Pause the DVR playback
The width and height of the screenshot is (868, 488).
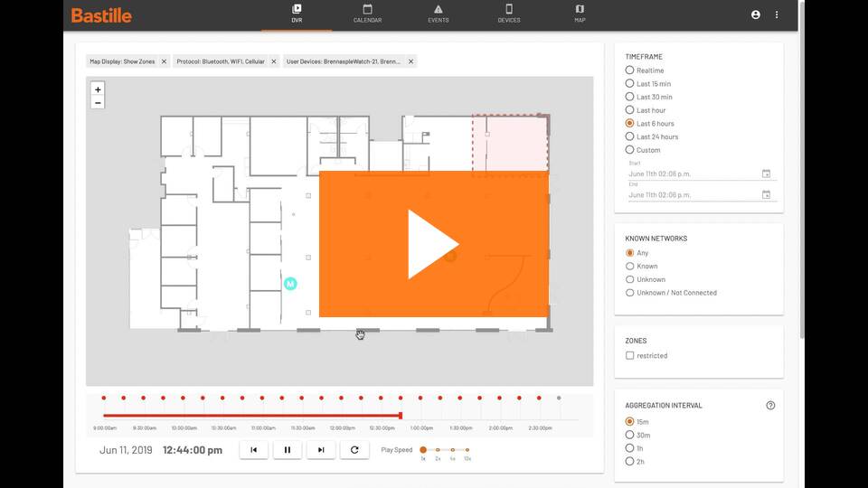tap(288, 450)
